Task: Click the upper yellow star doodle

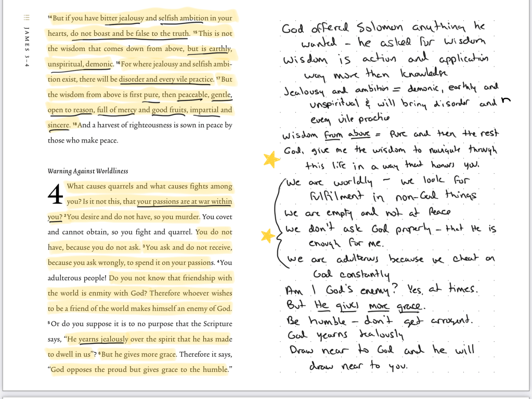Action: point(271,160)
